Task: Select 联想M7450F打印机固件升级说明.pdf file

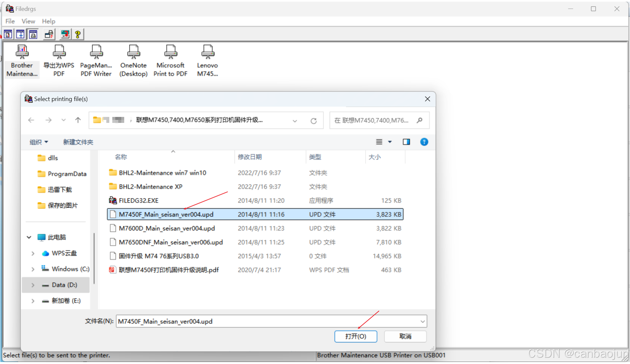Action: point(255,270)
